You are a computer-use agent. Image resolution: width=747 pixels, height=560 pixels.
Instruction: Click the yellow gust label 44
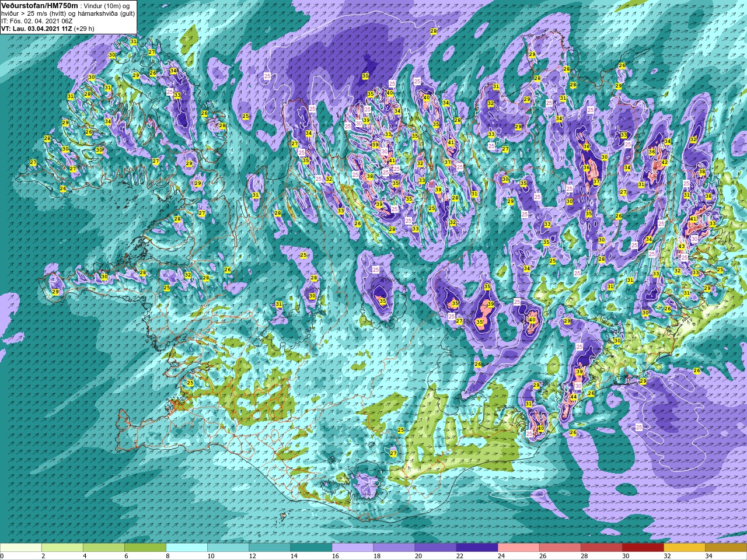(x=574, y=397)
